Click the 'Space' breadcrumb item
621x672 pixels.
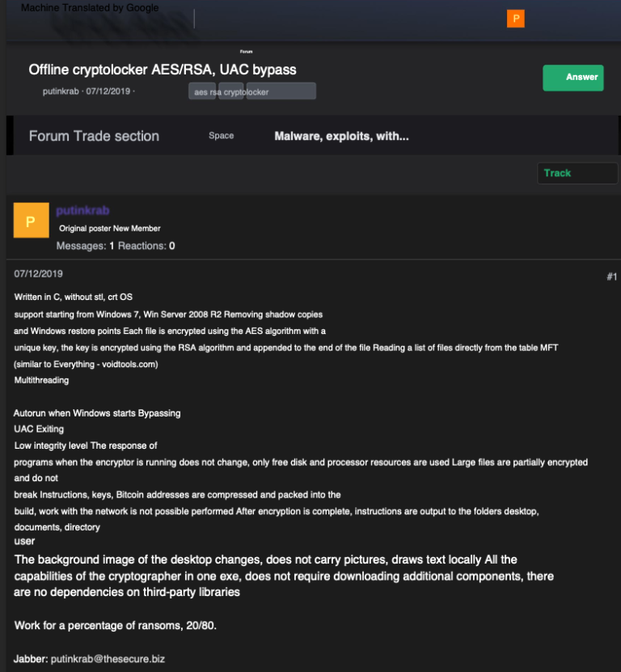(x=221, y=136)
